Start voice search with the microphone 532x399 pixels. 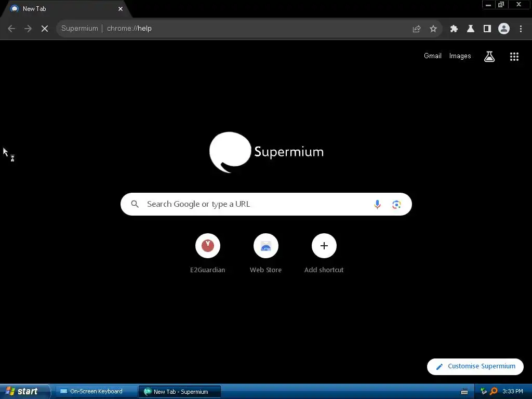377,204
